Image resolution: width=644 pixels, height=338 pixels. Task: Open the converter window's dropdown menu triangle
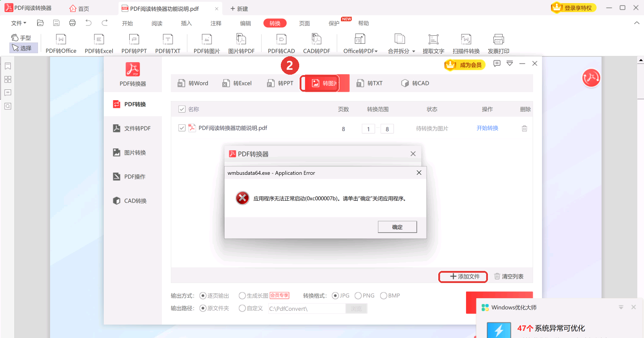510,64
